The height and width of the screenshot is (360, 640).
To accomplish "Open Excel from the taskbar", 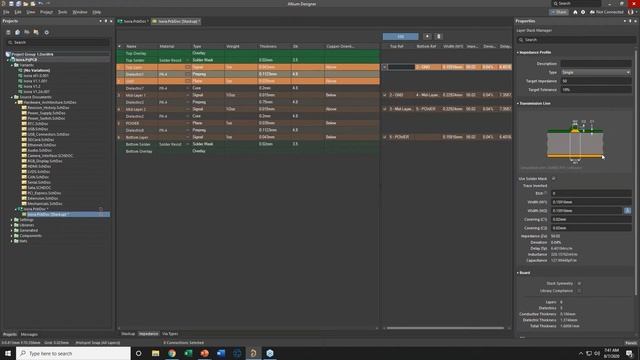I will 188,353.
